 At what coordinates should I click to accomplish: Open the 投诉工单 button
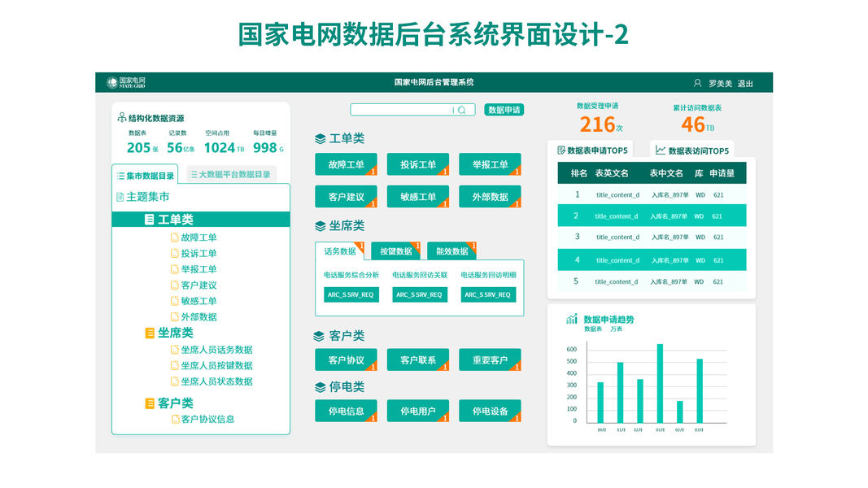[x=418, y=164]
